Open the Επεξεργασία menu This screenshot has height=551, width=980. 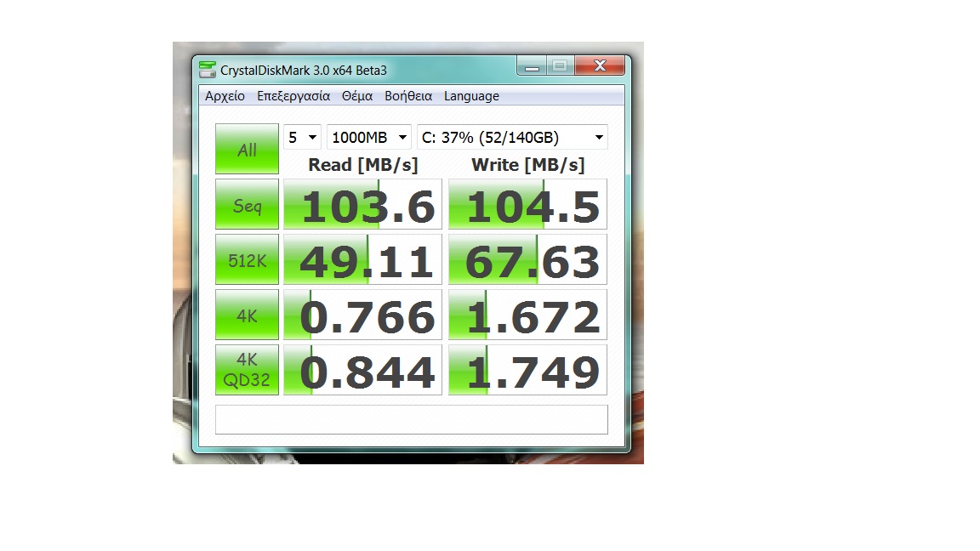click(293, 96)
